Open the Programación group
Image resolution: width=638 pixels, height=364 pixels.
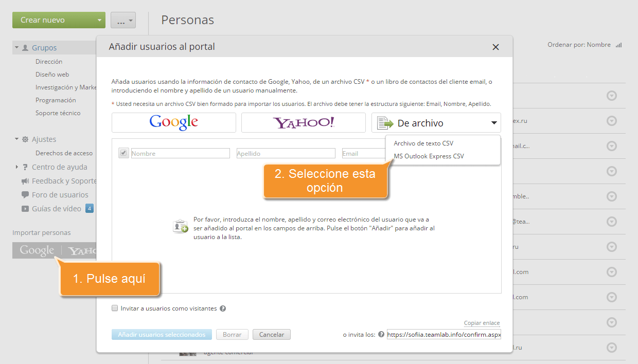tap(56, 100)
